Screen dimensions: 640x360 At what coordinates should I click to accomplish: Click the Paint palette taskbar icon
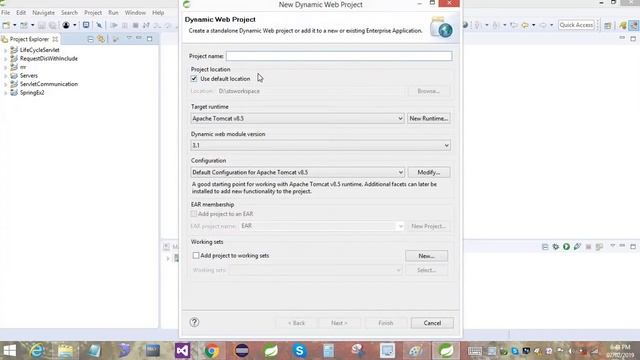pyautogui.click(x=416, y=350)
